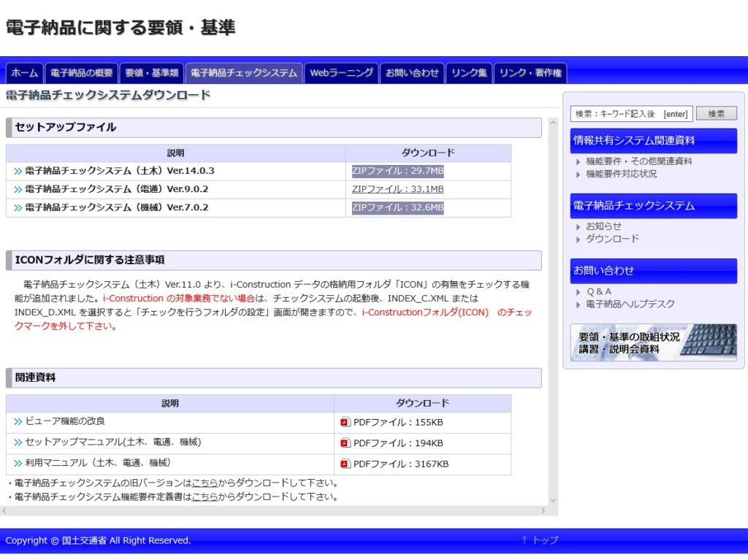Click the arrow bullet beside Q&A

coord(579,292)
